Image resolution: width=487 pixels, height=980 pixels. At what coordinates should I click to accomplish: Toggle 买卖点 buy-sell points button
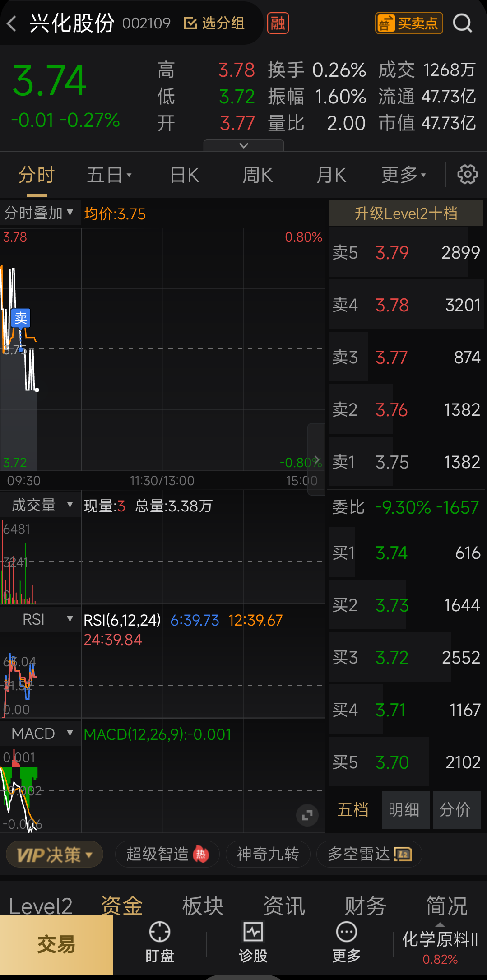409,23
